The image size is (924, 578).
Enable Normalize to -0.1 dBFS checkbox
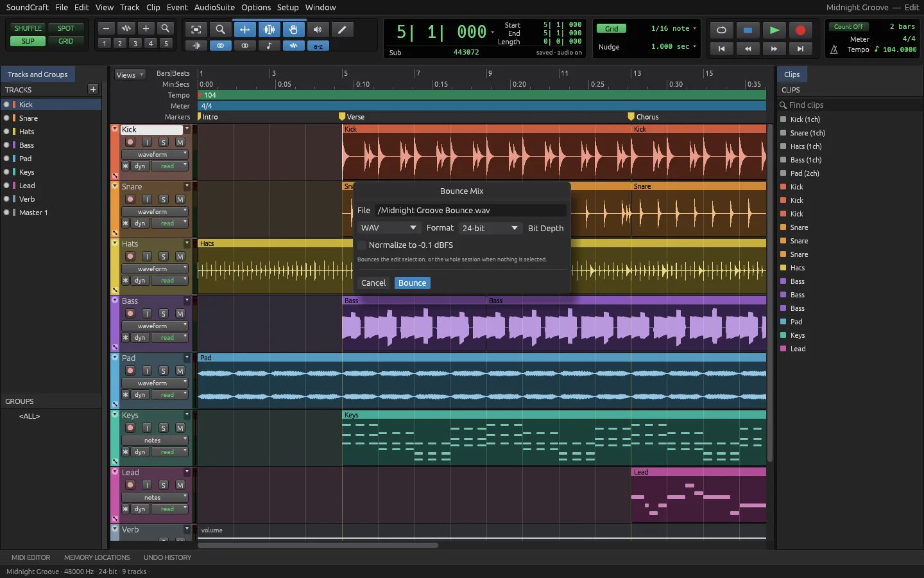coord(362,245)
